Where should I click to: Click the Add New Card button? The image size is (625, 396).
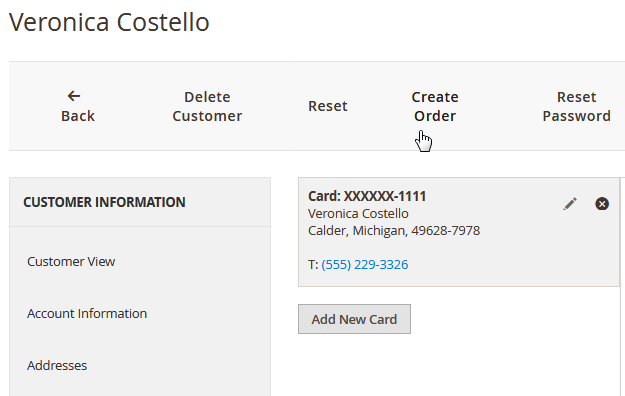(354, 319)
